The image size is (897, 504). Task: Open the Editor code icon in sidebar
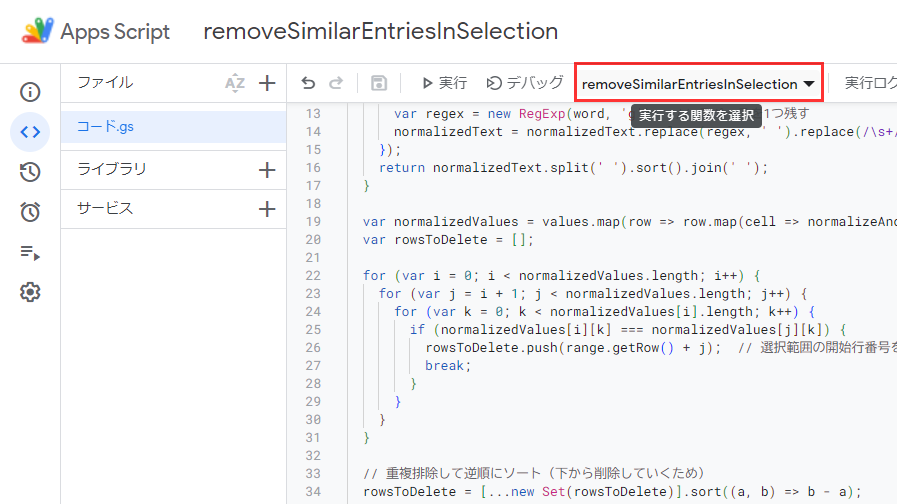coord(30,132)
